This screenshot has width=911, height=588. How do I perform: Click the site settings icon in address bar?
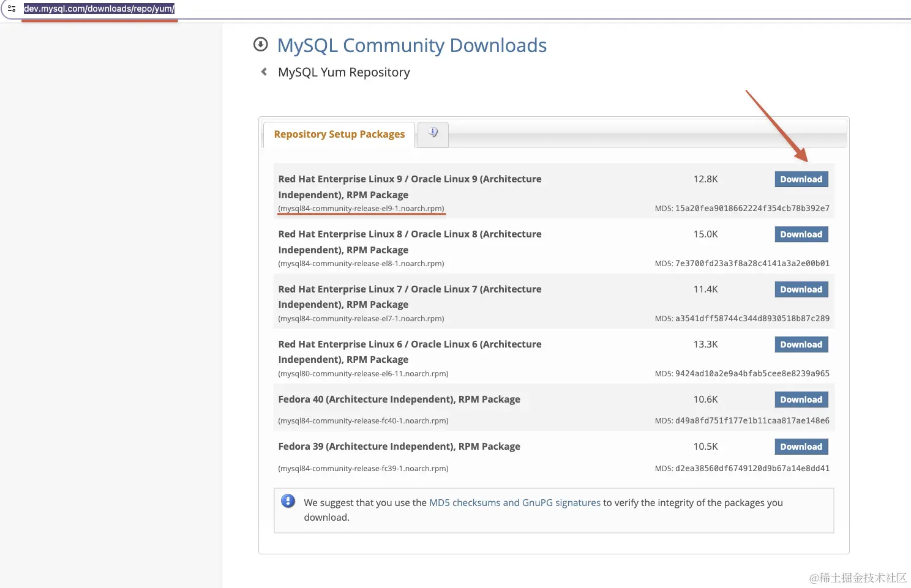12,9
